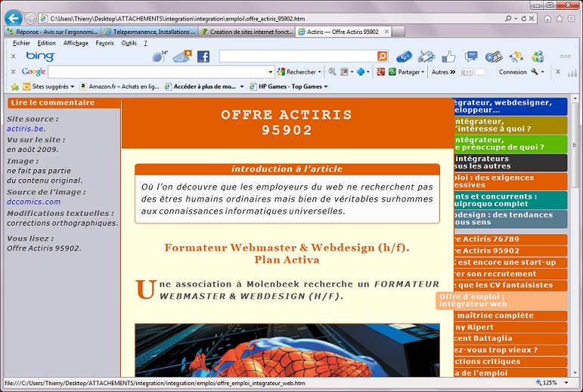Close the Google toolbar with its left X
This screenshot has width=583, height=392.
[14, 72]
